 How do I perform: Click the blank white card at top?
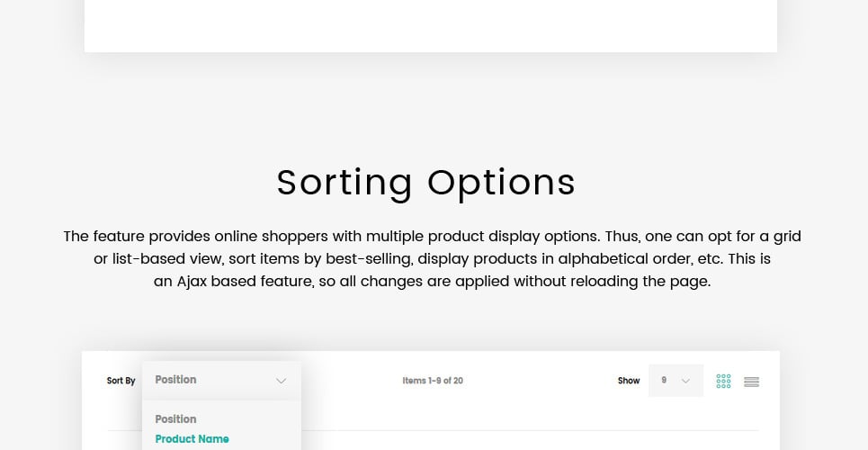click(430, 25)
